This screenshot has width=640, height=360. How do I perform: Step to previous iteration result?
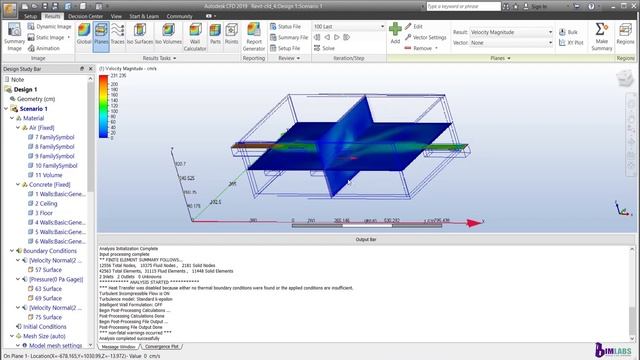(327, 37)
